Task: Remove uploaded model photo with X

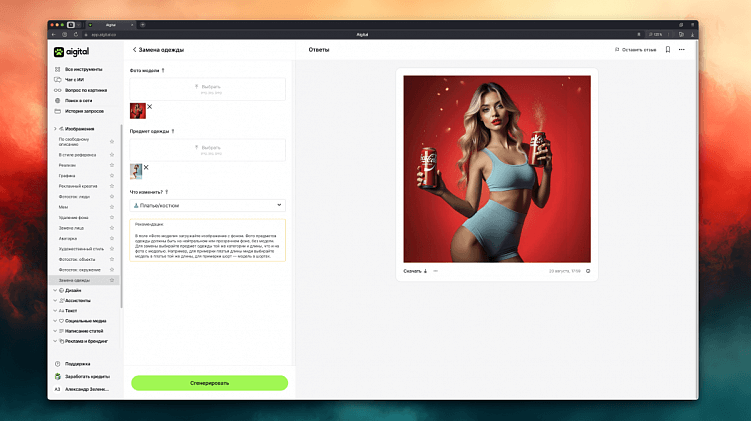Action: click(x=149, y=106)
